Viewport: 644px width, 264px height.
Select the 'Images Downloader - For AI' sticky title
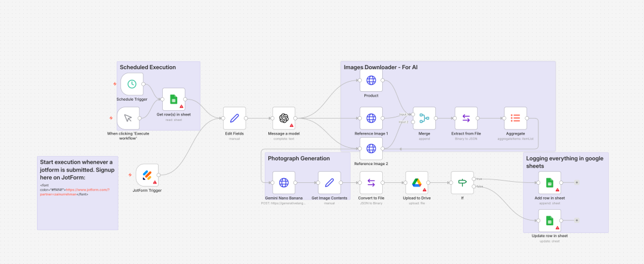[x=380, y=67]
